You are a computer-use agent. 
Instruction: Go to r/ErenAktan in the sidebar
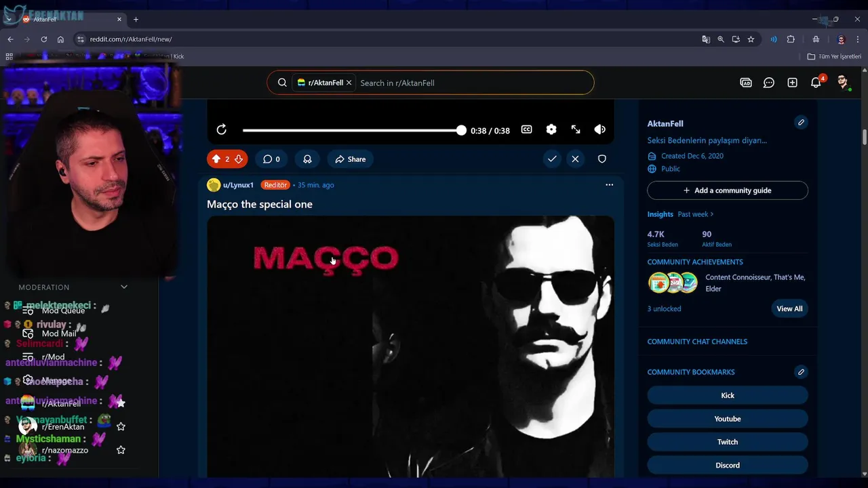click(63, 427)
